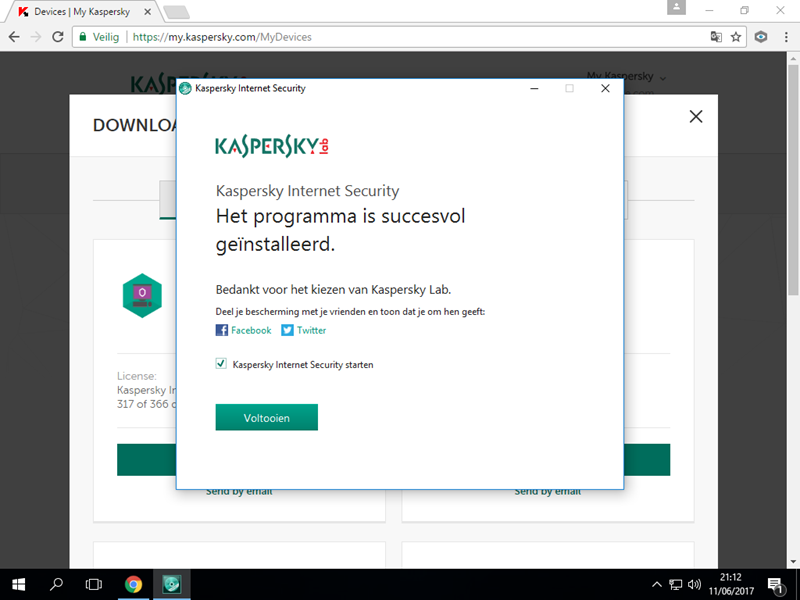
Task: Click Chrome's Google Translate icon
Action: [715, 37]
